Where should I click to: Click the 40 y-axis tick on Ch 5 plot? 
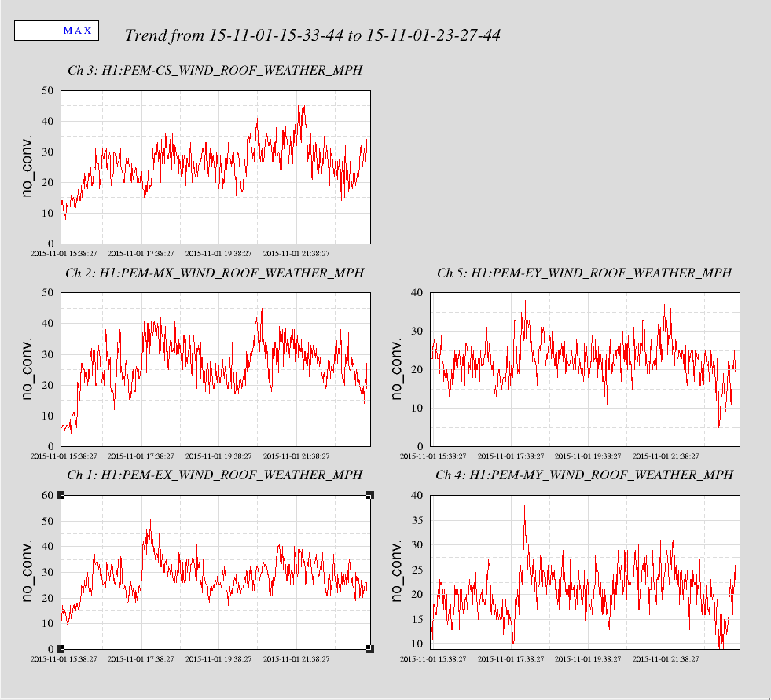417,293
